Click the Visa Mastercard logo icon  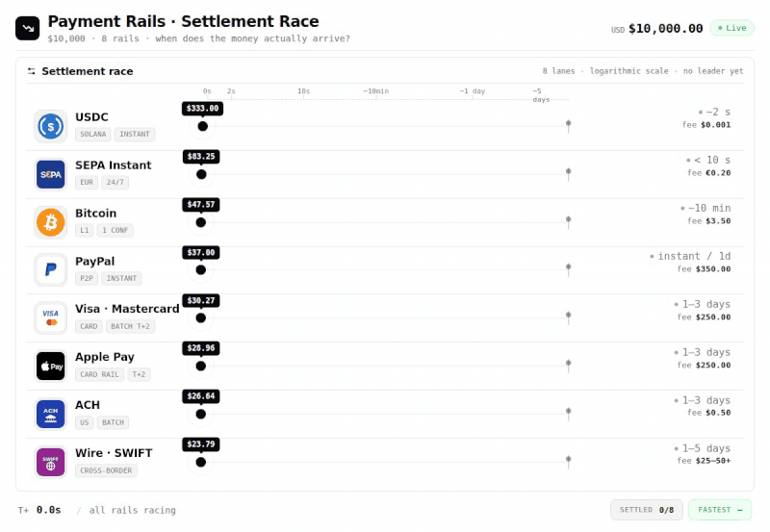[51, 318]
